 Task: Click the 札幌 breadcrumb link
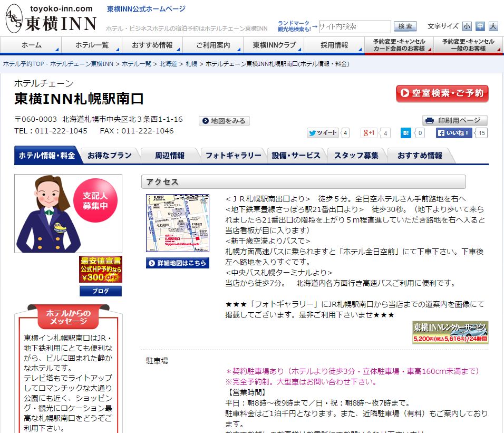(x=191, y=64)
